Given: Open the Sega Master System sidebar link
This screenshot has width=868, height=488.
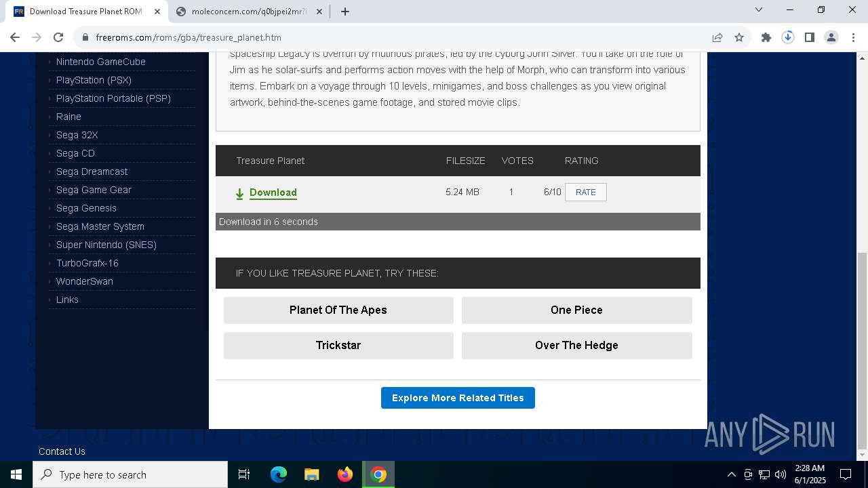Looking at the screenshot, I should click(x=100, y=226).
